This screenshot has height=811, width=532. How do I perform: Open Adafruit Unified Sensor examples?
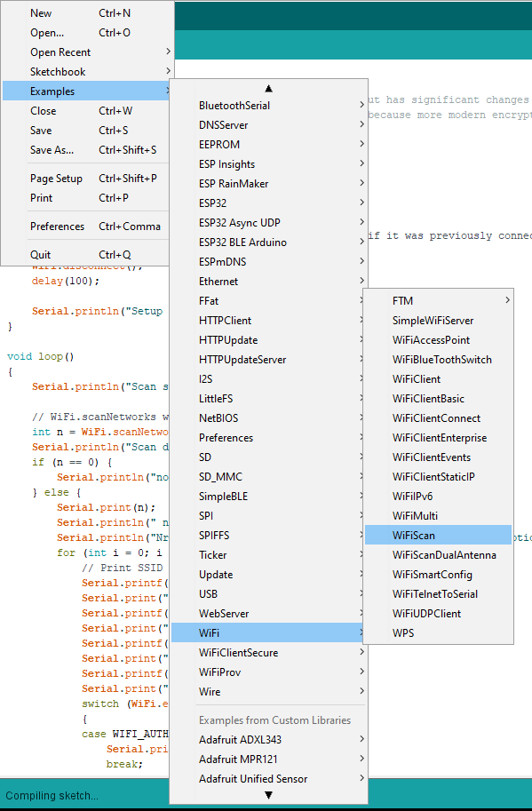(x=268, y=779)
